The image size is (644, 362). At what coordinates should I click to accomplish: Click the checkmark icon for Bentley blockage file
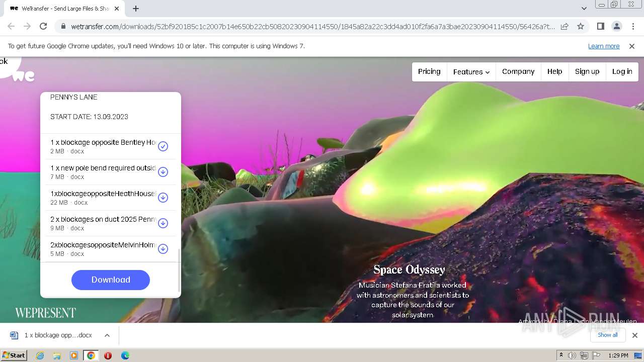tap(163, 146)
